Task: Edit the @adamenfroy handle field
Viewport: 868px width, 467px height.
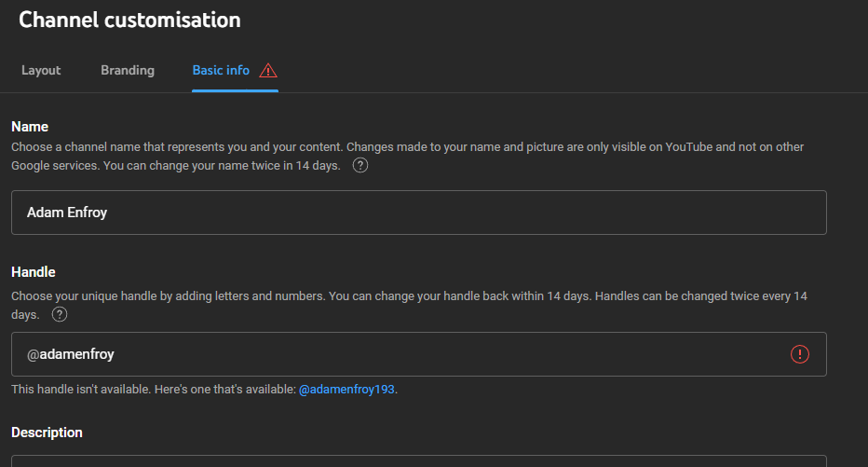Action: coord(419,354)
